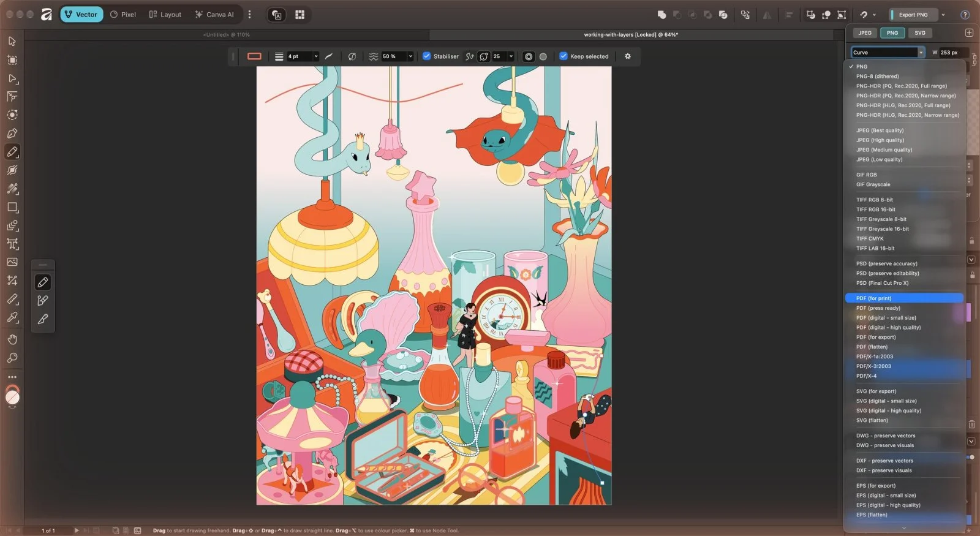Select the colour picker eyedropper tool
The image size is (980, 536).
(12, 317)
